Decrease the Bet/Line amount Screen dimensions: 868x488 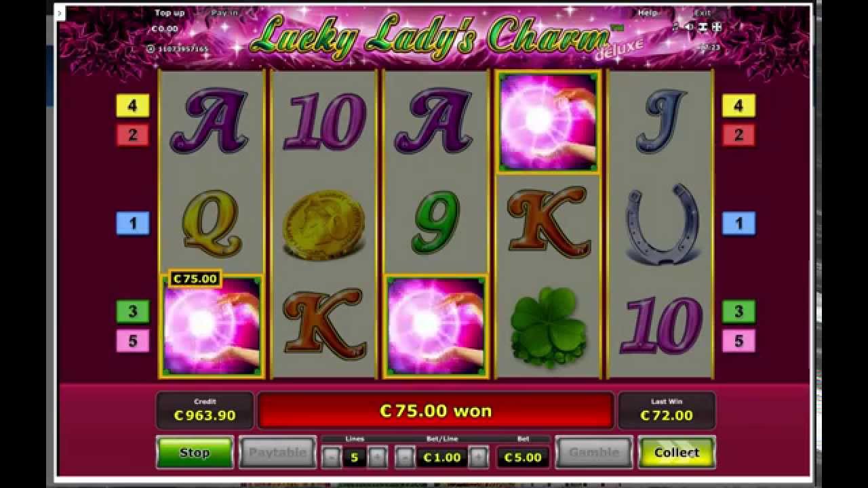point(405,457)
